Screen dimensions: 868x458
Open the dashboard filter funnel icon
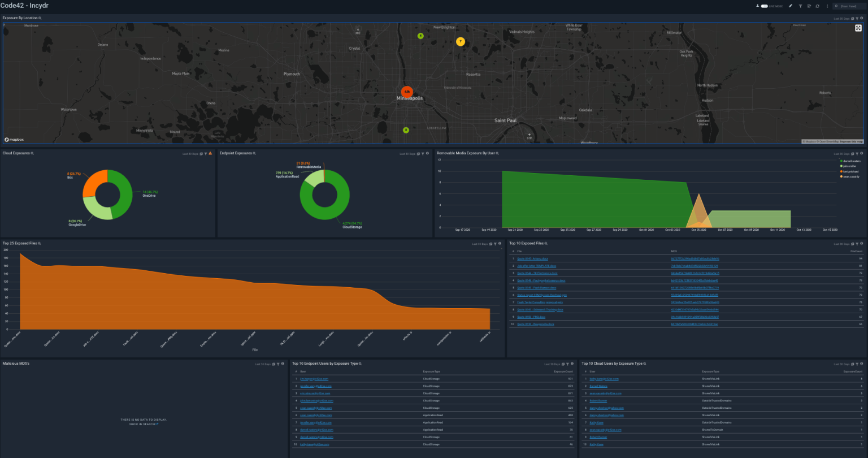coord(800,6)
